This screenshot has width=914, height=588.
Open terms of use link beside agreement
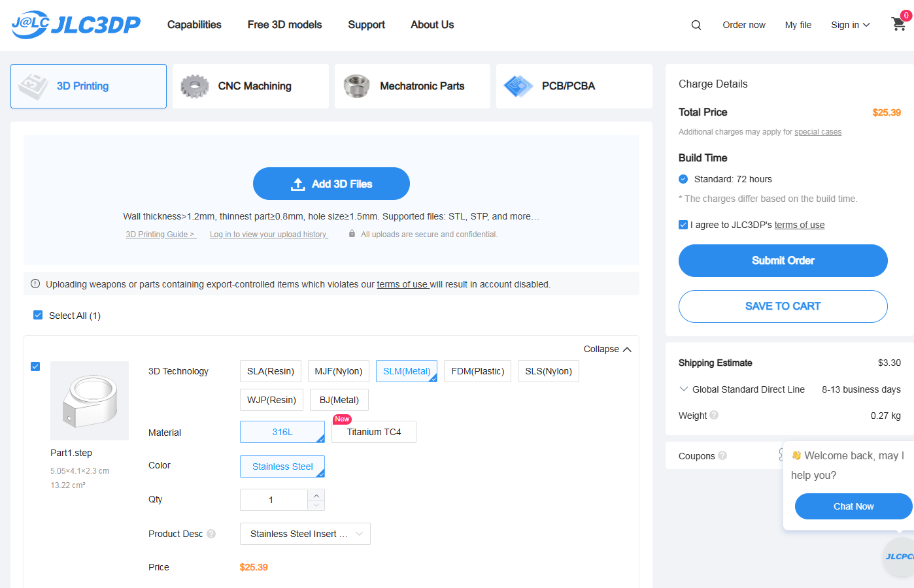[x=800, y=225]
